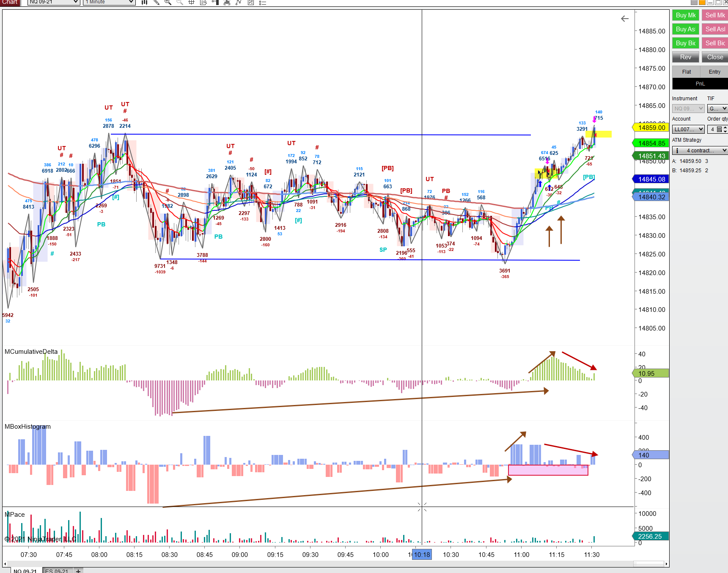Viewport: 728px width, 573px height.
Task: Open the strategies icon in toolbar
Action: tap(239, 2)
